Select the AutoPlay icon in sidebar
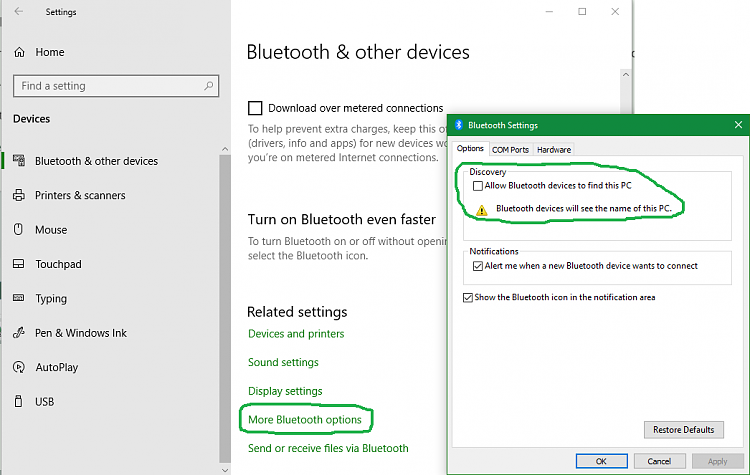The image size is (750, 475). click(x=19, y=367)
